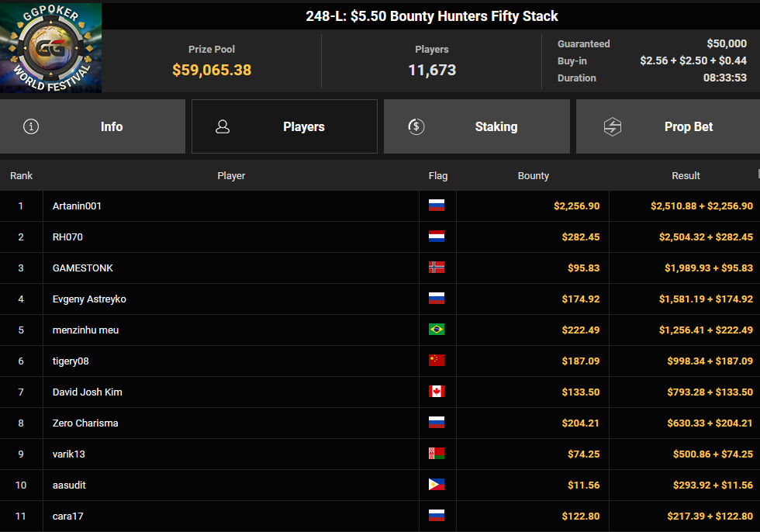
Task: Click Russian flag in Zero Charisma row
Action: [x=437, y=423]
